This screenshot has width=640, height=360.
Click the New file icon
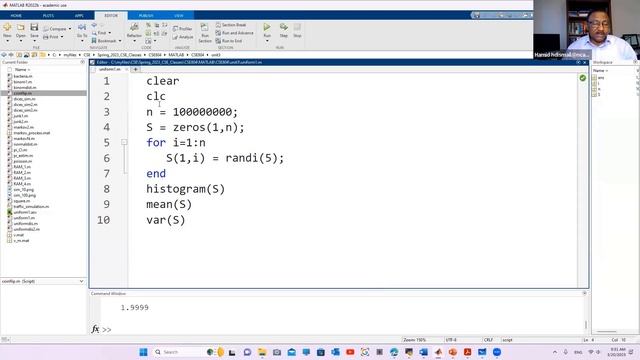[7, 27]
